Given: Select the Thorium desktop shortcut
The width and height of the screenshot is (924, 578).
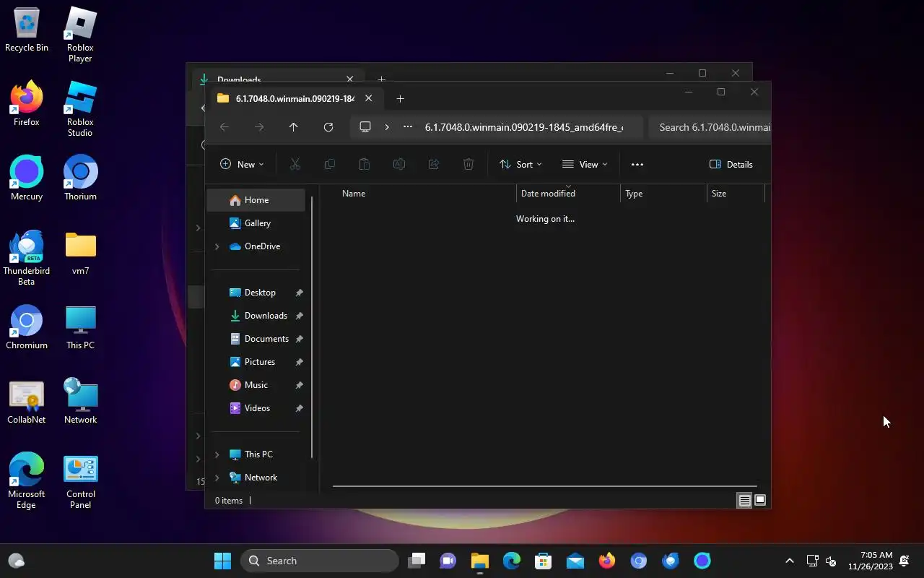Looking at the screenshot, I should 80,178.
